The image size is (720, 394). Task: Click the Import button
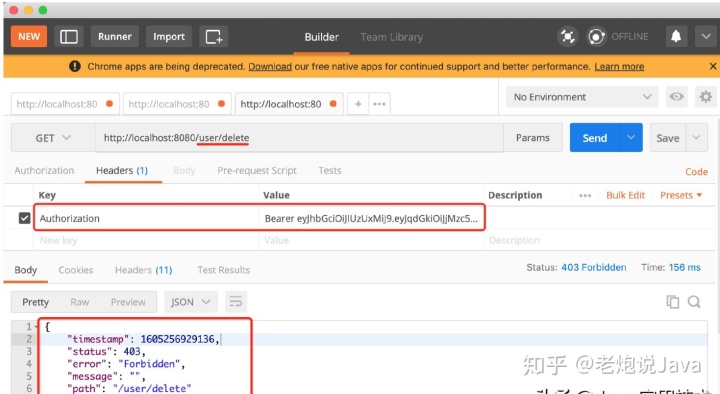(x=169, y=36)
